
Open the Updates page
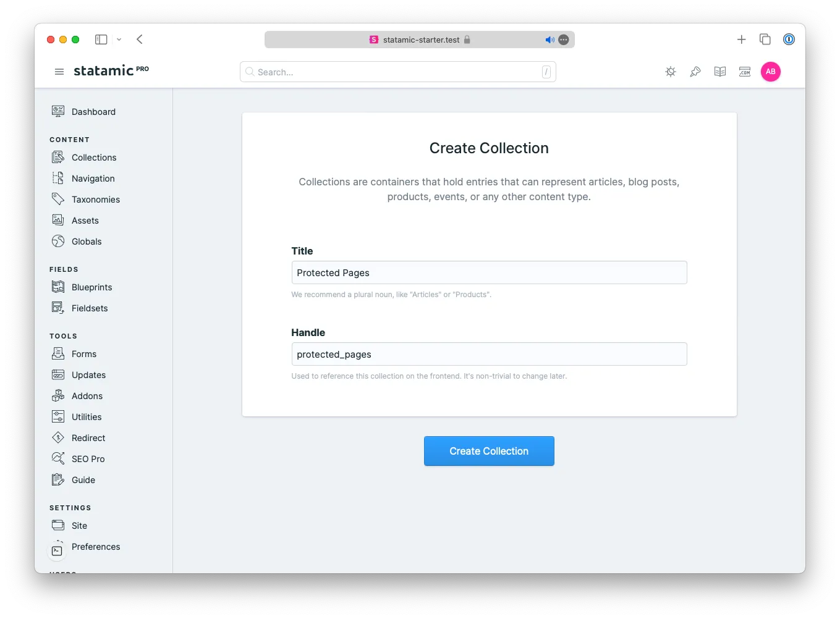pyautogui.click(x=88, y=375)
